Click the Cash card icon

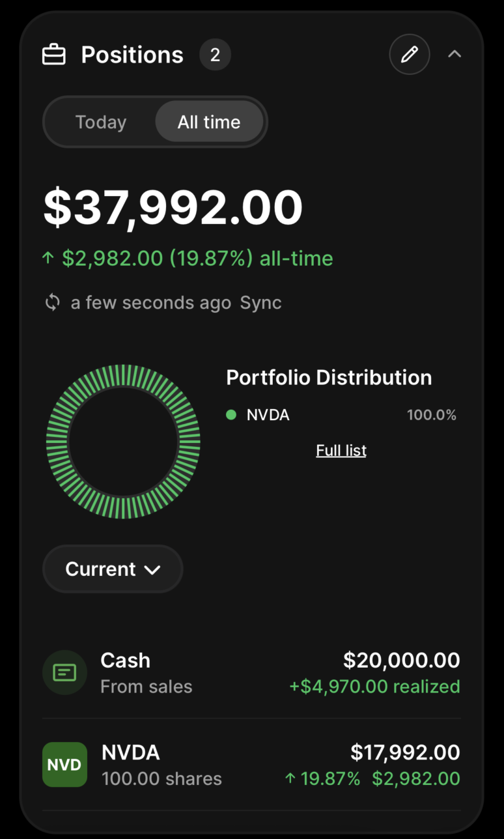coord(64,672)
